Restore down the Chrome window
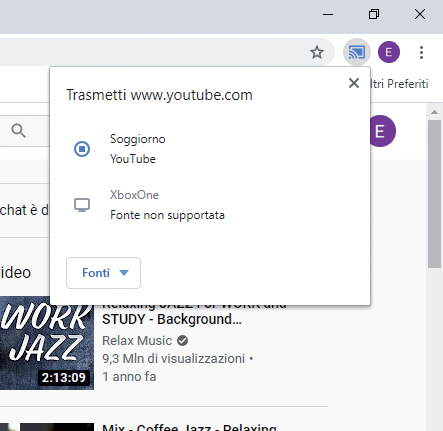 pyautogui.click(x=374, y=14)
